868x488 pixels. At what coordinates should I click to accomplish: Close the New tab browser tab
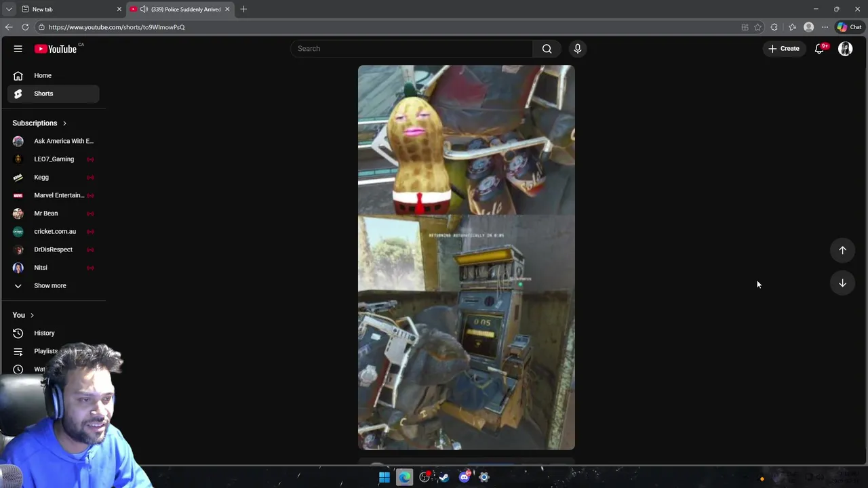click(x=119, y=9)
